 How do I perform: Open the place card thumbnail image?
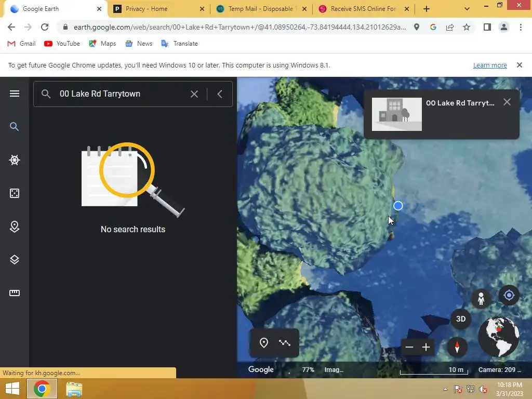pyautogui.click(x=396, y=114)
